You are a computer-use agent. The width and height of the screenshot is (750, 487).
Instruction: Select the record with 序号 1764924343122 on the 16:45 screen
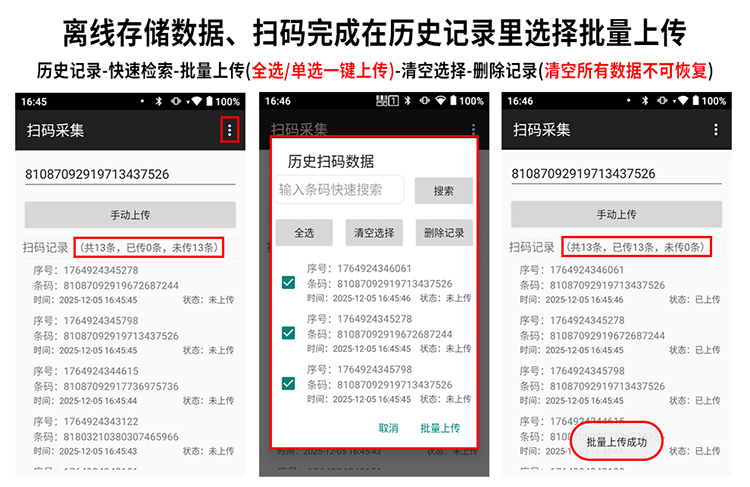[133, 436]
